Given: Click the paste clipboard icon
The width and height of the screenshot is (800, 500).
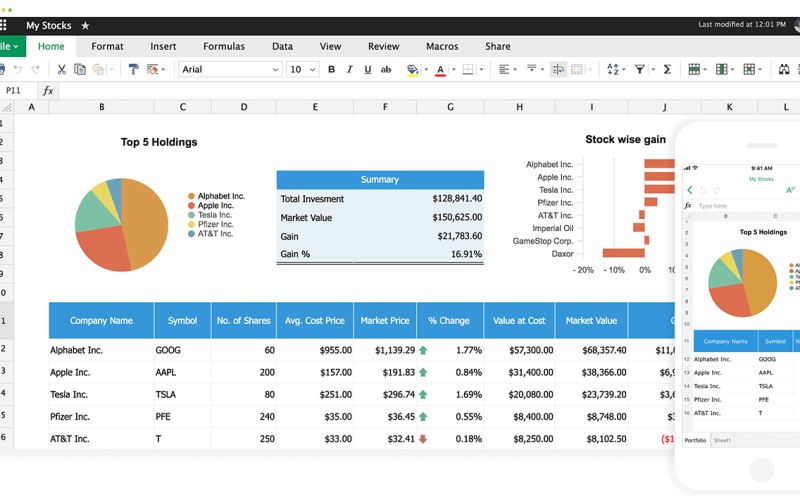Looking at the screenshot, I should pyautogui.click(x=98, y=69).
